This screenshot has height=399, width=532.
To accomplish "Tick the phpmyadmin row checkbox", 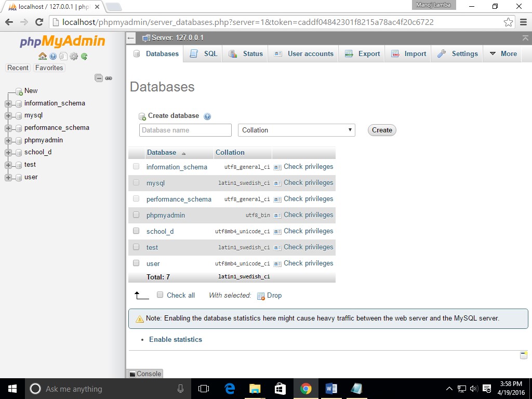I will tap(136, 215).
